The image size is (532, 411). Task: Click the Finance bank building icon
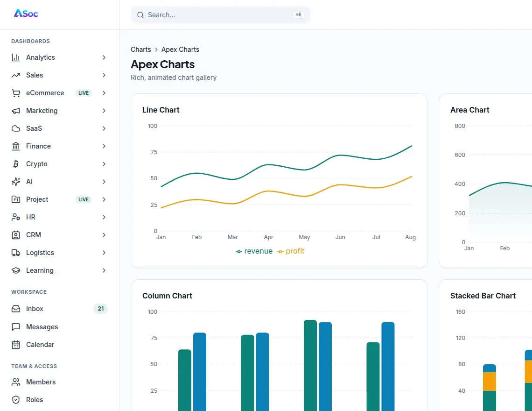coord(15,146)
